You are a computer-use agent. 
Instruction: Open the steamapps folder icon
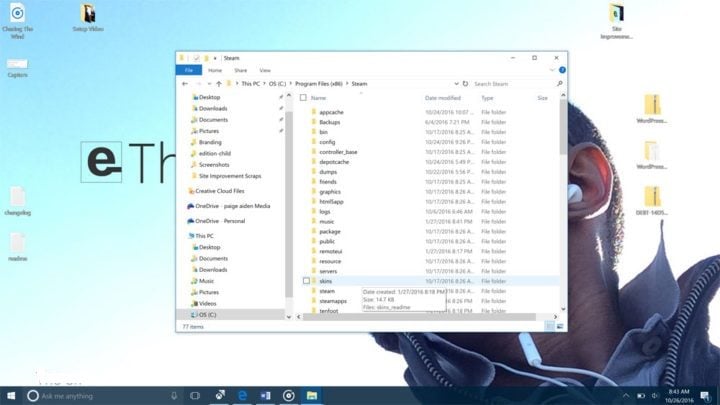[312, 300]
